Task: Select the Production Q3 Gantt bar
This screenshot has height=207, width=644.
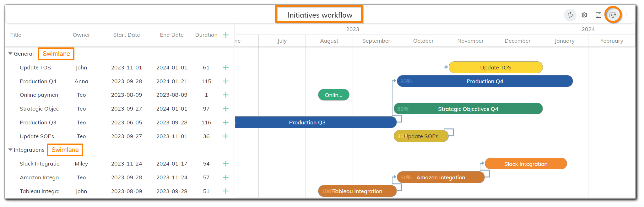Action: coord(316,122)
